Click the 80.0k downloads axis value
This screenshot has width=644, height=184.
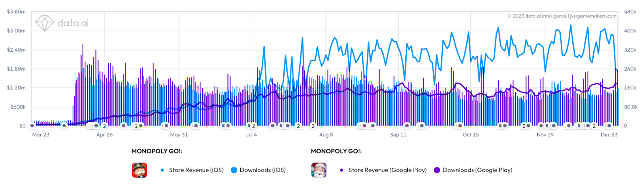pyautogui.click(x=631, y=107)
